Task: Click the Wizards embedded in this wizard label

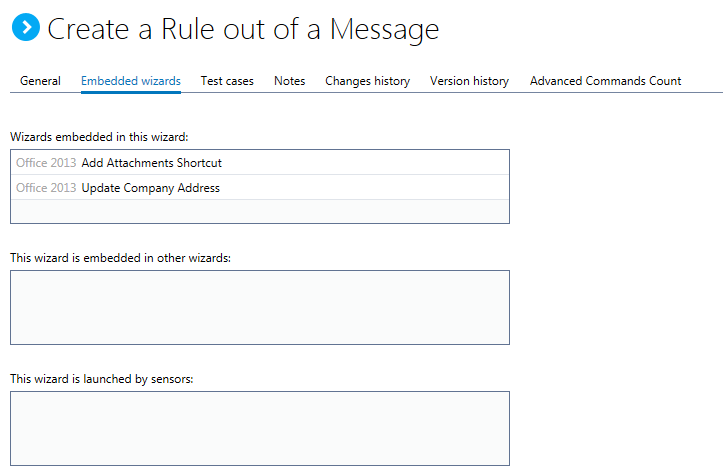Action: (99, 136)
